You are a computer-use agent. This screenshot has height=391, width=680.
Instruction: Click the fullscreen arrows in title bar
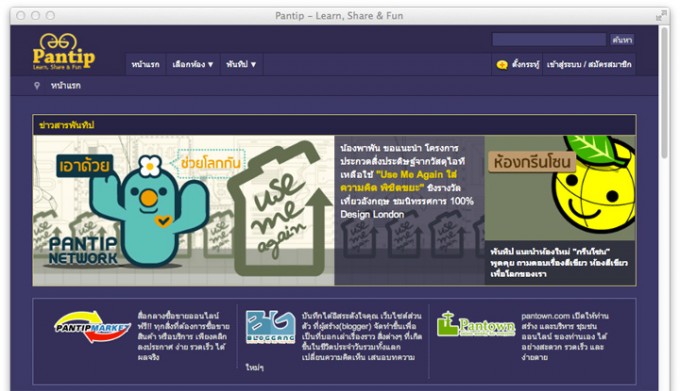(660, 16)
